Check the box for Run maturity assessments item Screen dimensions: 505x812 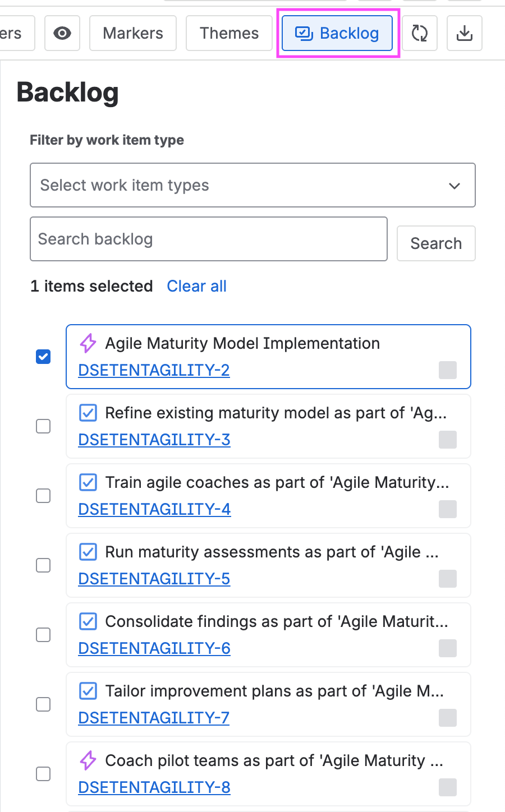coord(43,565)
